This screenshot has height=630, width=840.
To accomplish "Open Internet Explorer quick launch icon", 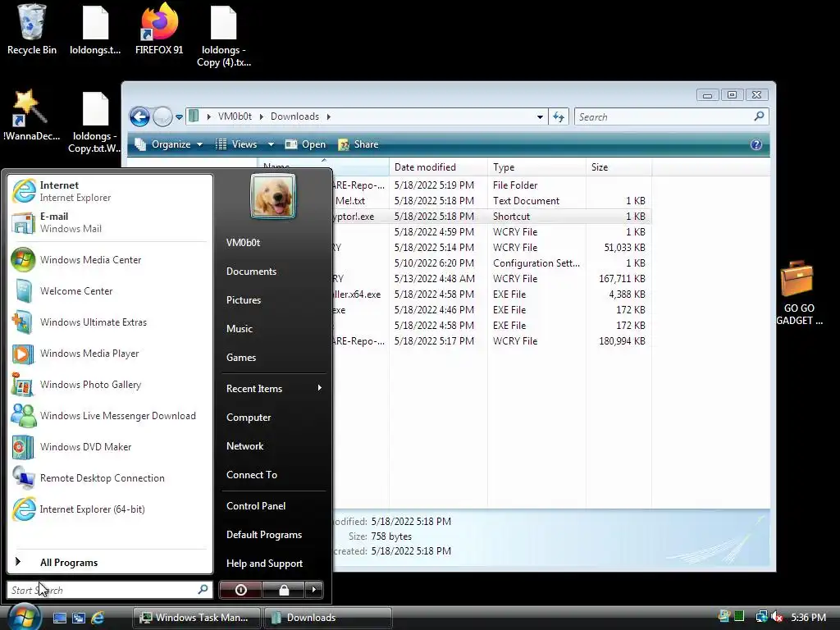I will [x=98, y=618].
